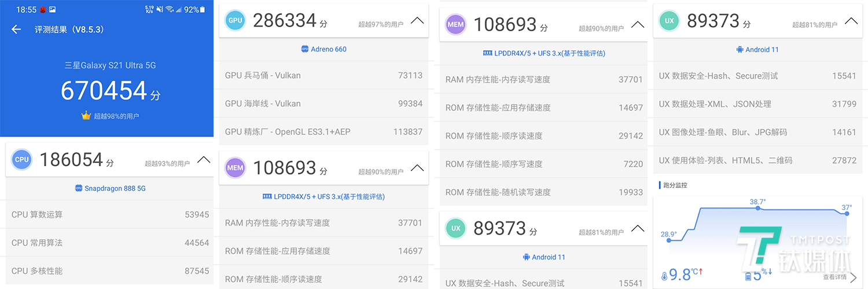The image size is (868, 289).
Task: Tap the 92% battery icon
Action: tap(204, 10)
